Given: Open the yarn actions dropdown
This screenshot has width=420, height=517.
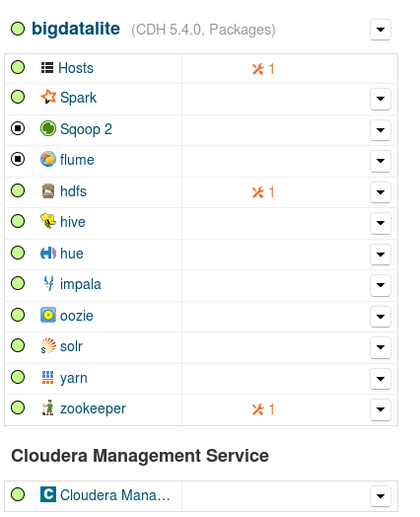Looking at the screenshot, I should (x=381, y=379).
